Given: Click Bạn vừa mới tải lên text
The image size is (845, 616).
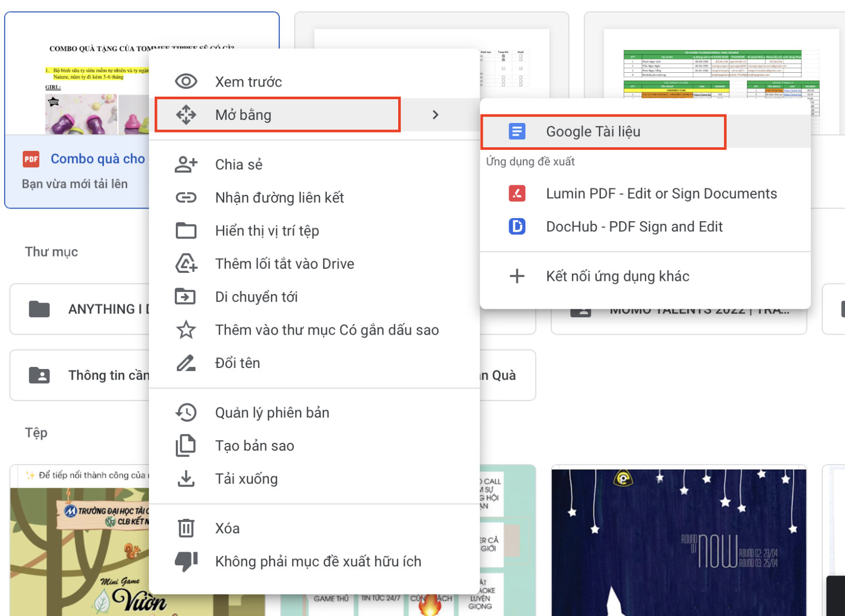Looking at the screenshot, I should pos(74,184).
